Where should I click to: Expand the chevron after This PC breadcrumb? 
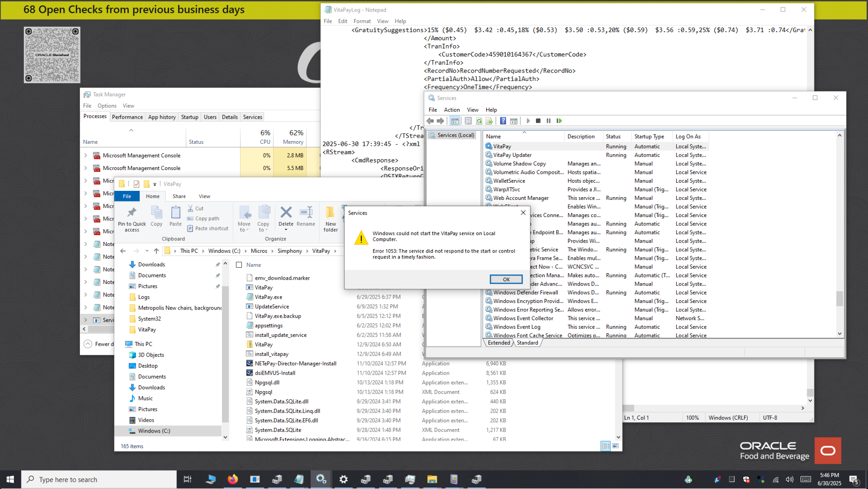click(x=203, y=251)
